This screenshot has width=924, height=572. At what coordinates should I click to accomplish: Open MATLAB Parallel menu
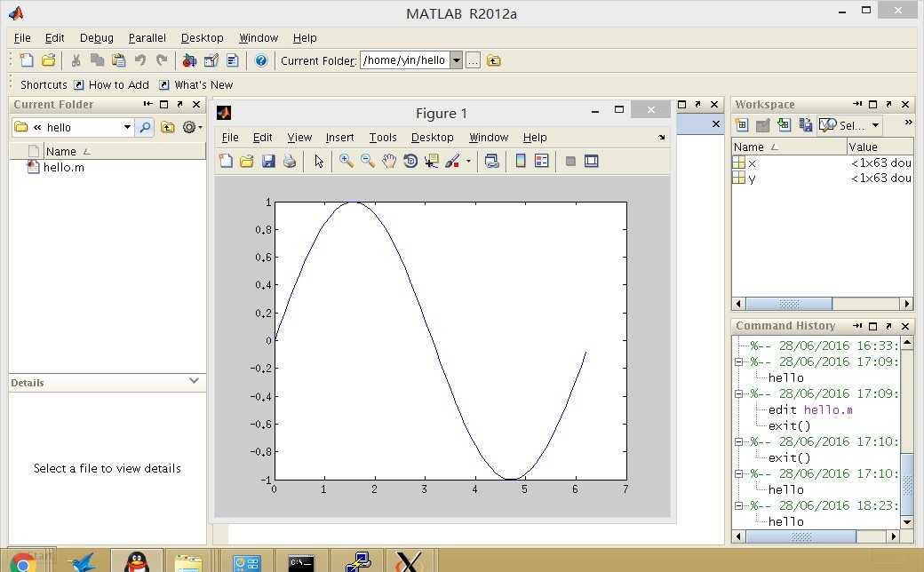[147, 37]
